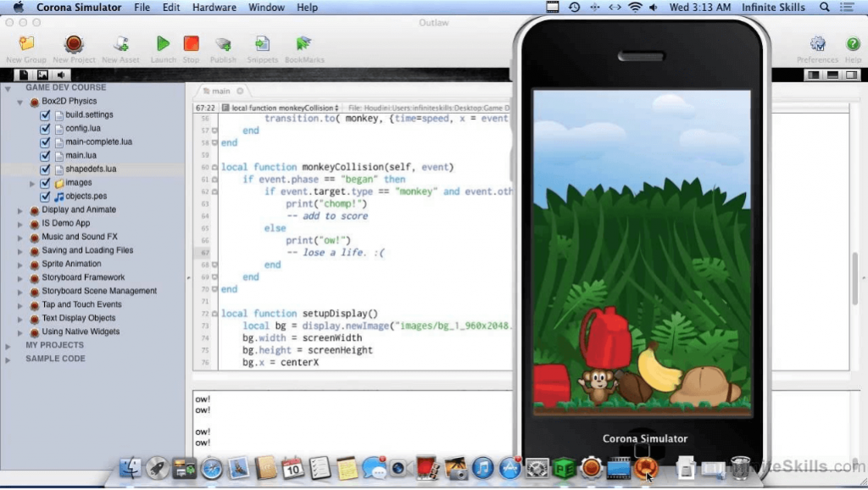Uncheck the images folder checkbox

click(x=46, y=183)
